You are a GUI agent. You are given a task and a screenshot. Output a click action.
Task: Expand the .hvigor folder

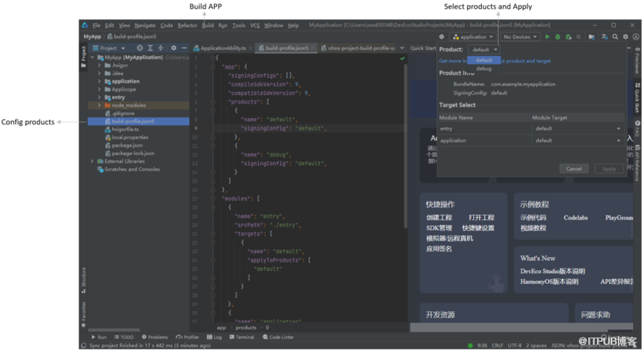pos(99,65)
